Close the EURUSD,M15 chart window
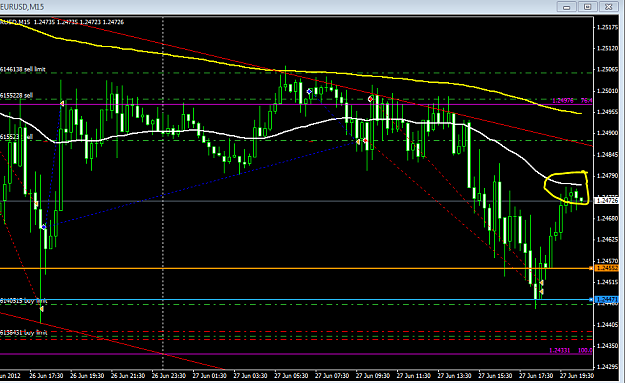The height and width of the screenshot is (383, 625). [608, 7]
